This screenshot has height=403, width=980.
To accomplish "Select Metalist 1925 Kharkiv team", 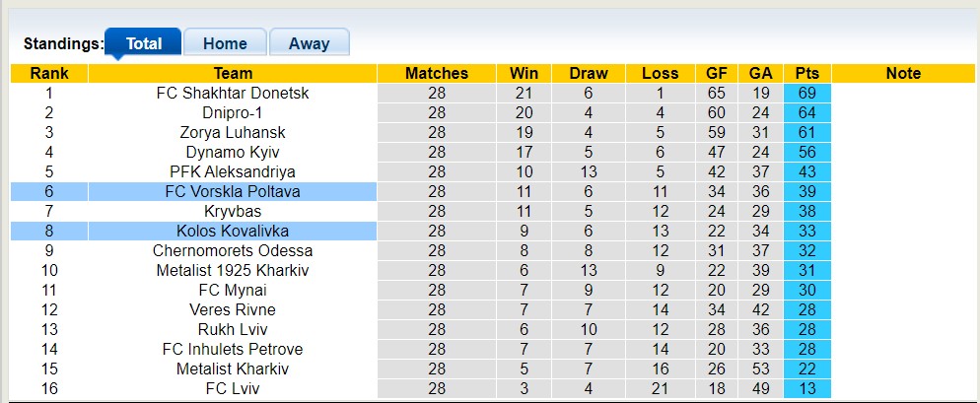I will click(x=233, y=270).
